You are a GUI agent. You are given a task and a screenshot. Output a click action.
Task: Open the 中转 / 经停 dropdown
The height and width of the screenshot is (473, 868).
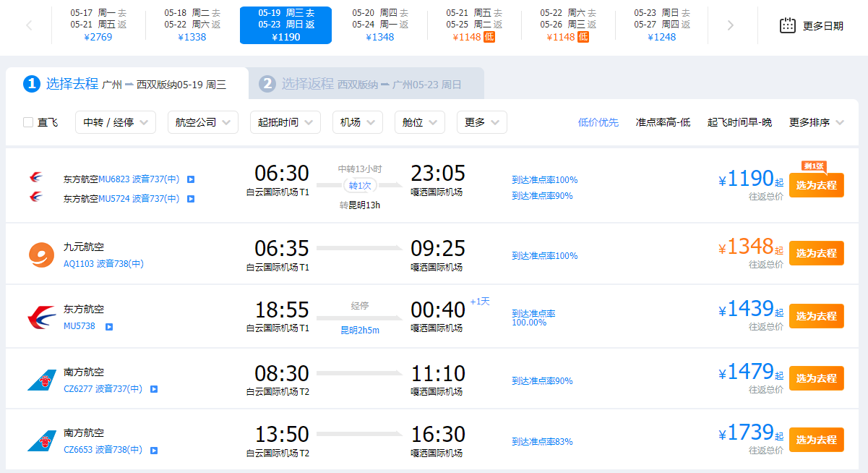point(116,122)
